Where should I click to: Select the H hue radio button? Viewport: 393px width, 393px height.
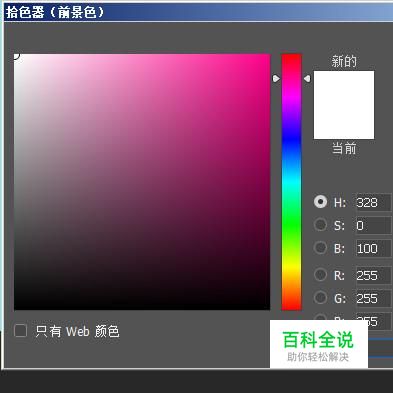tap(320, 202)
